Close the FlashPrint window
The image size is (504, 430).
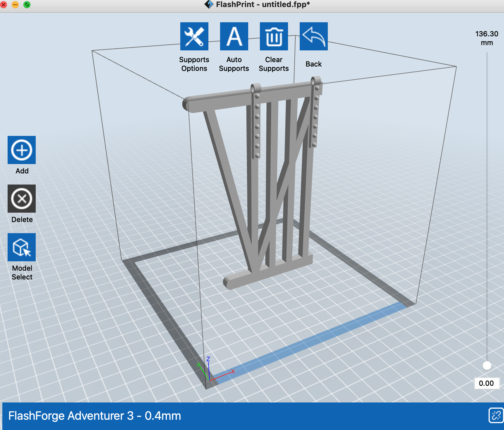click(x=4, y=5)
